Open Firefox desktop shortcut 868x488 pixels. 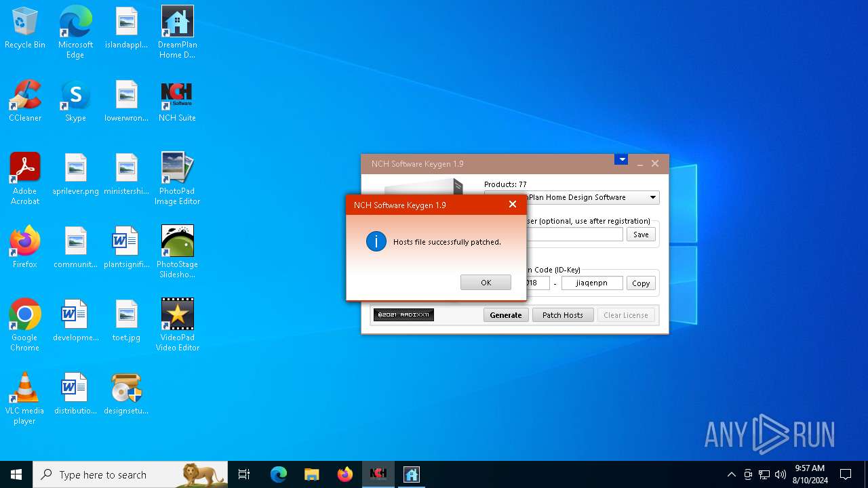click(x=25, y=248)
